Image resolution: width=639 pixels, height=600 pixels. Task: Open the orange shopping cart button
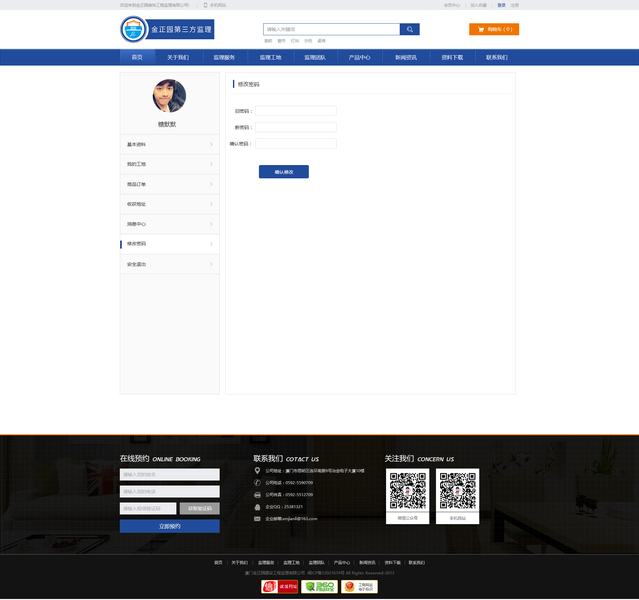(x=494, y=29)
